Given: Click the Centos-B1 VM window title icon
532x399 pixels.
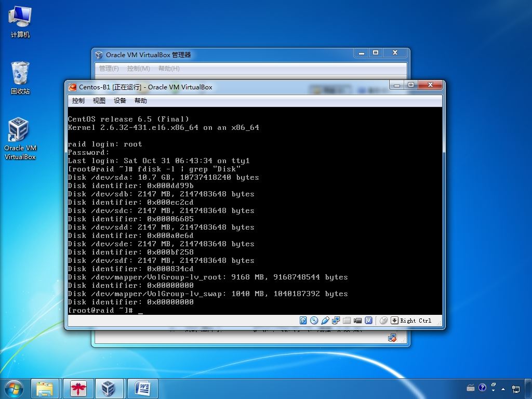Looking at the screenshot, I should click(x=72, y=87).
